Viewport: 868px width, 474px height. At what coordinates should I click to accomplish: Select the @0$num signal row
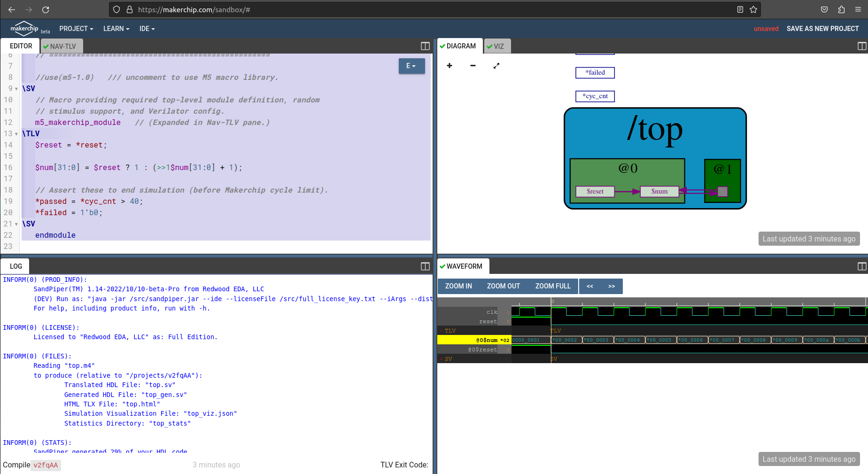(x=474, y=340)
